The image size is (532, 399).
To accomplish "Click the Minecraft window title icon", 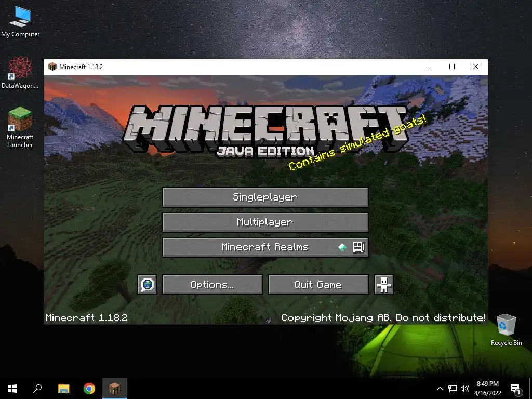I will tap(52, 66).
